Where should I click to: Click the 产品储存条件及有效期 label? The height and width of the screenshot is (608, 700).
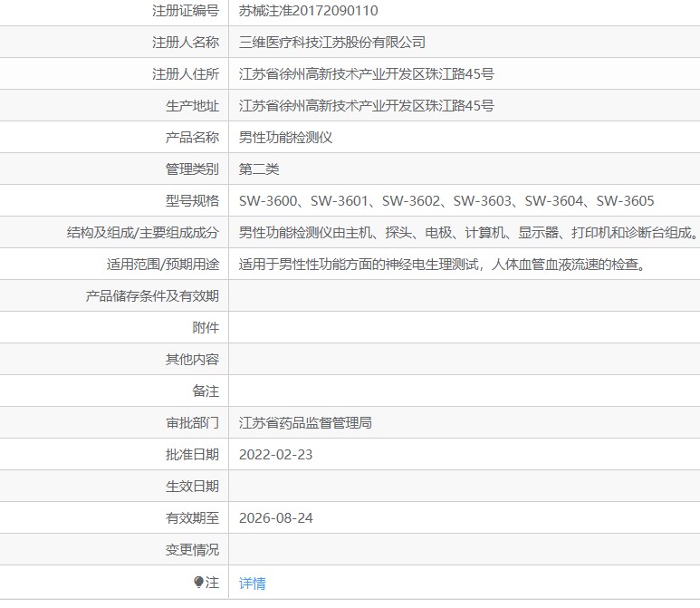pyautogui.click(x=152, y=296)
